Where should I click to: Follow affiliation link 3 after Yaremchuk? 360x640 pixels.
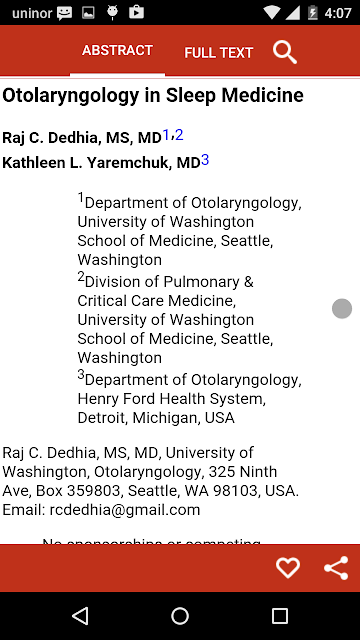(x=205, y=160)
